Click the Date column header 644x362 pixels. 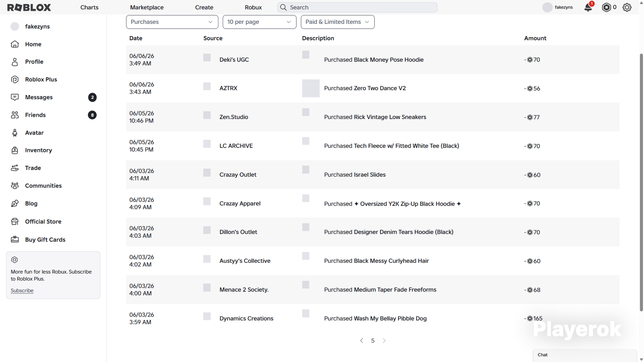click(136, 38)
